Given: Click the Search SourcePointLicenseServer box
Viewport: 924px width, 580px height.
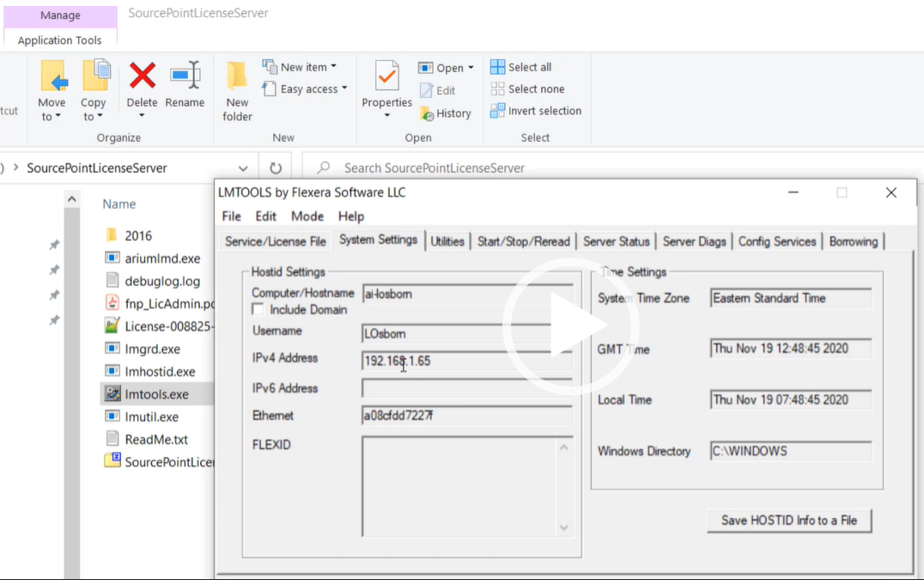Looking at the screenshot, I should pos(613,168).
